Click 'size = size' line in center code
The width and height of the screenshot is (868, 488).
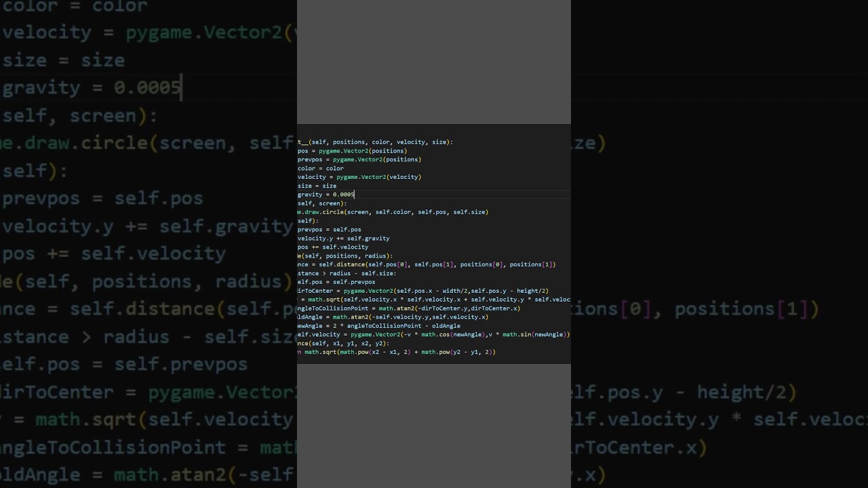pos(317,186)
